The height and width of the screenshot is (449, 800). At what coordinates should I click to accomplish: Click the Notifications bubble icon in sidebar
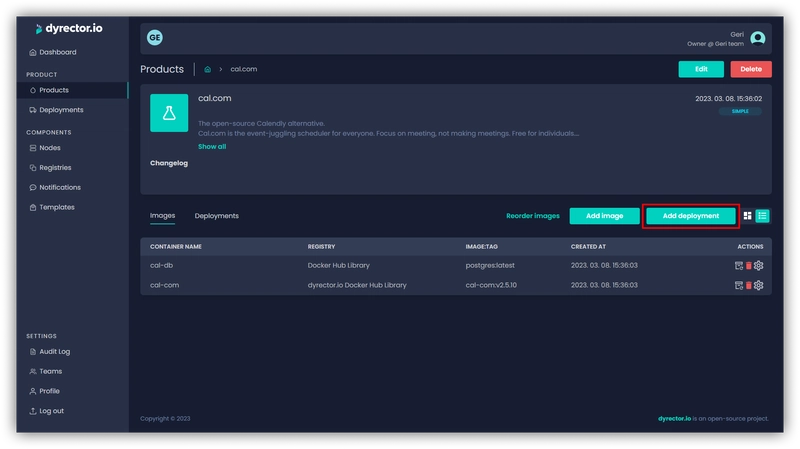(x=33, y=187)
